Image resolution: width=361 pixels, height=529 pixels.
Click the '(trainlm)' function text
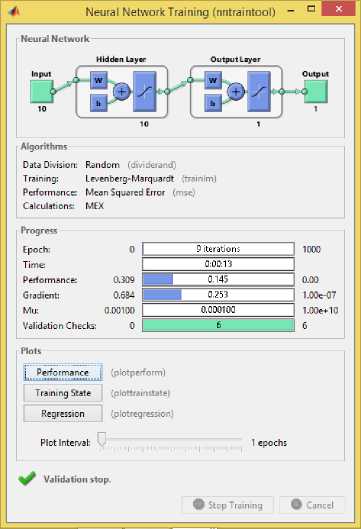pyautogui.click(x=199, y=178)
